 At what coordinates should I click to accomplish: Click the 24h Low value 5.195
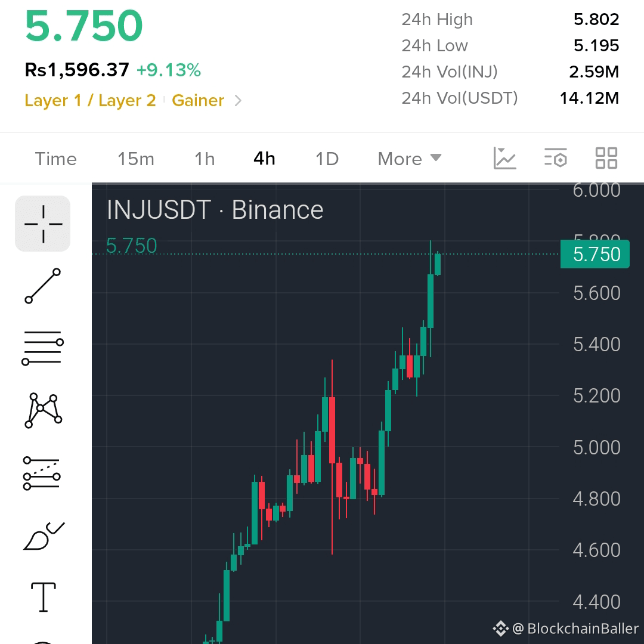coord(596,45)
